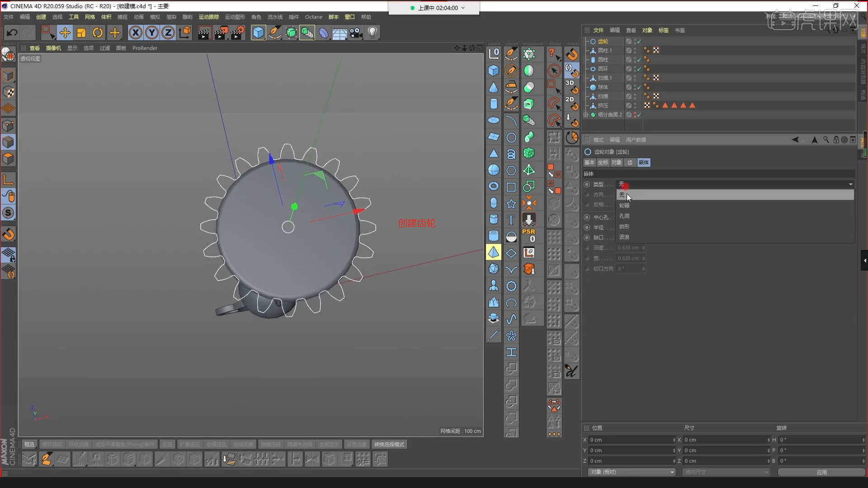This screenshot has width=868, height=488.
Task: Click the attribute manager lock icon
Action: [x=836, y=140]
